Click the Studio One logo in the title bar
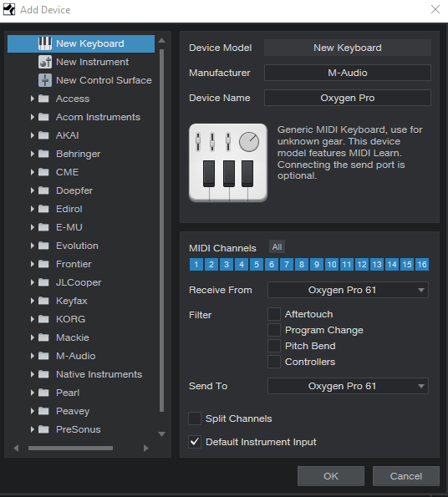The height and width of the screenshot is (497, 448). [9, 9]
